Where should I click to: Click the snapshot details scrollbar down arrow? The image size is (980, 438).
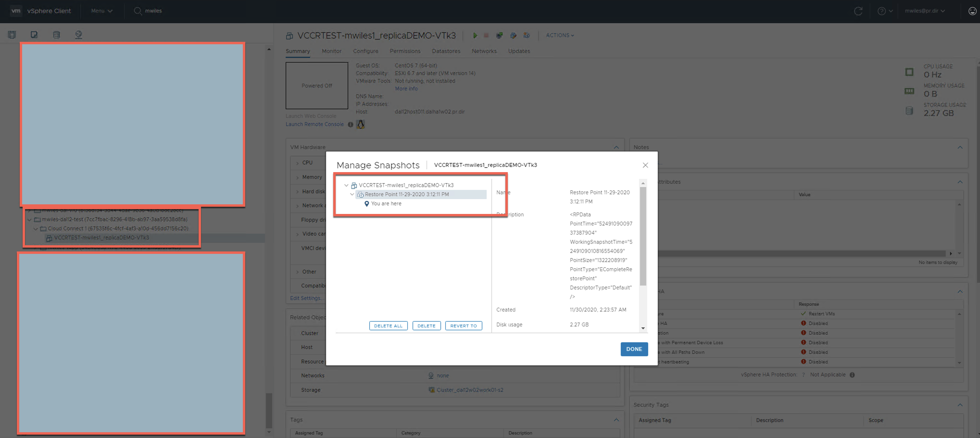(x=643, y=328)
